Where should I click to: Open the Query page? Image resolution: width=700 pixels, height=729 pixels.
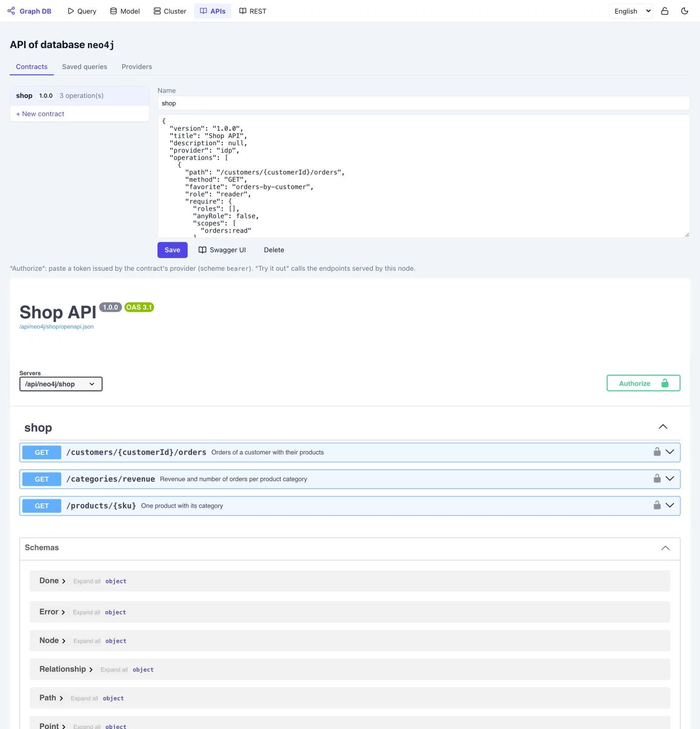[82, 11]
